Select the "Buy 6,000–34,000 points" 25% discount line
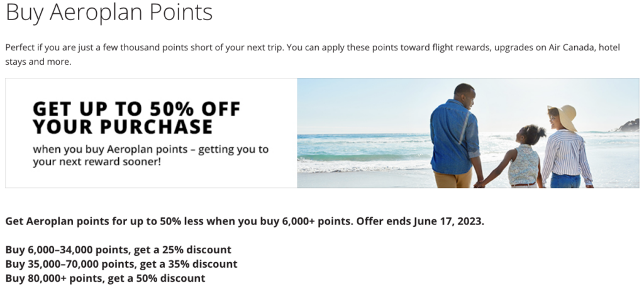Viewport: 644px width, 286px height. 118,250
